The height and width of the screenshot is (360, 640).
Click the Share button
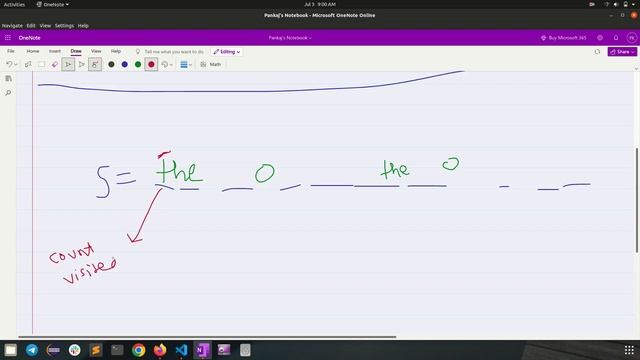pyautogui.click(x=622, y=52)
